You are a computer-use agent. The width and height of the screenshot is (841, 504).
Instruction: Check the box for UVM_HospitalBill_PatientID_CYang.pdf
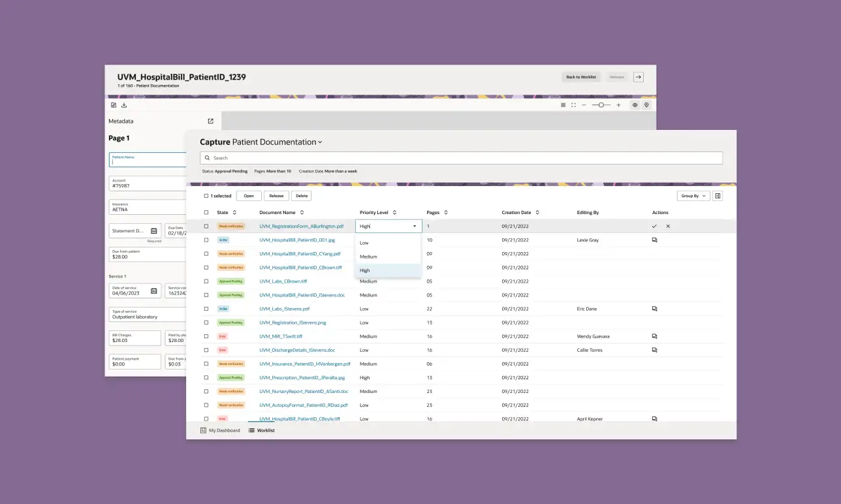(206, 253)
